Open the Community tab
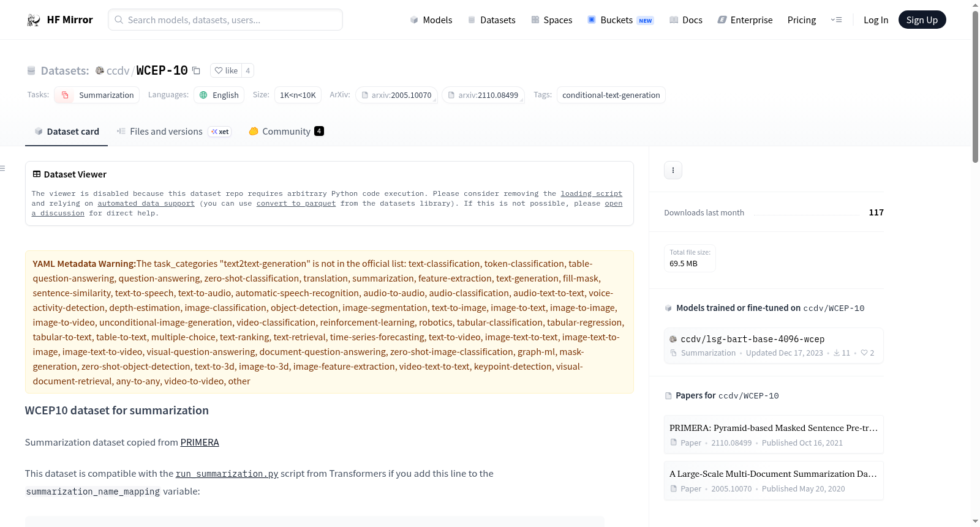Image resolution: width=980 pixels, height=527 pixels. 286,132
